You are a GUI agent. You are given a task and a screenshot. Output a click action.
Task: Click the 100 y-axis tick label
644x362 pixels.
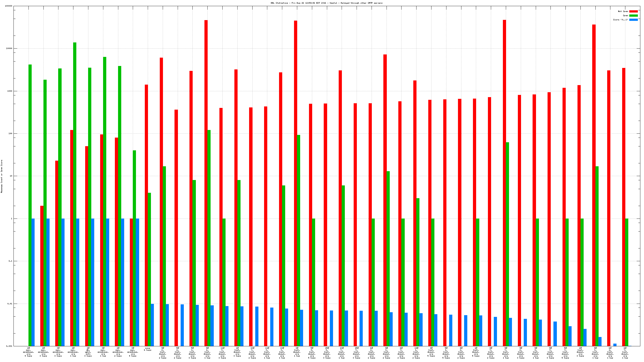[10, 133]
